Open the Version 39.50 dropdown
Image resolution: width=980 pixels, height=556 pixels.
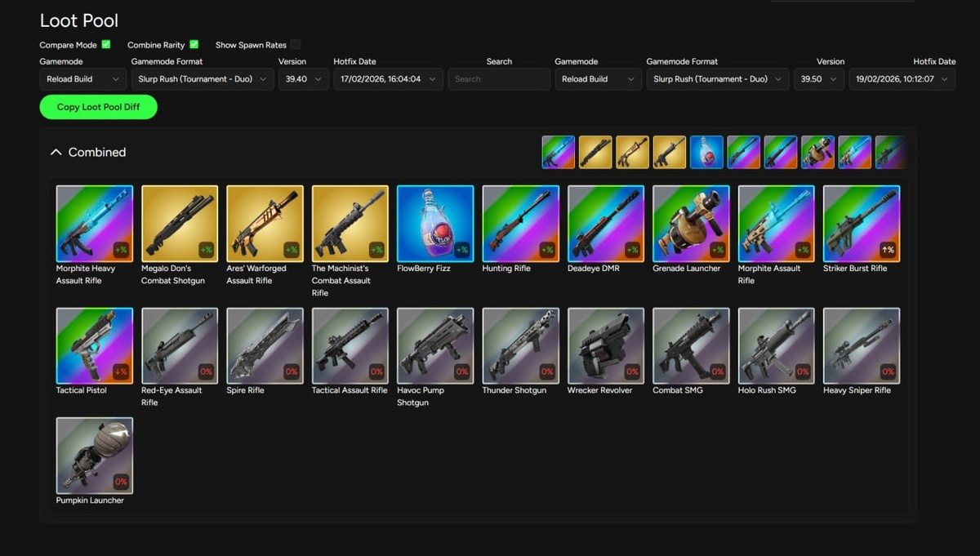click(x=818, y=79)
